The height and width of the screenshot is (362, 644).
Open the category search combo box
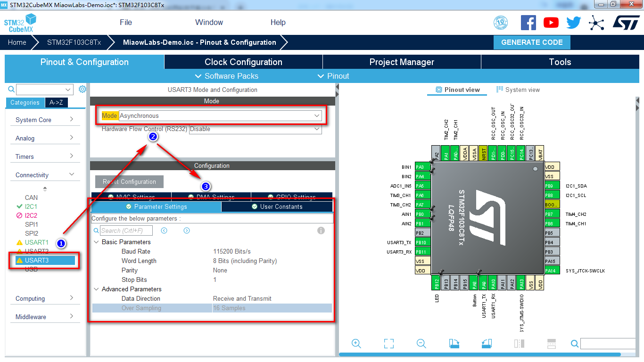coord(44,90)
